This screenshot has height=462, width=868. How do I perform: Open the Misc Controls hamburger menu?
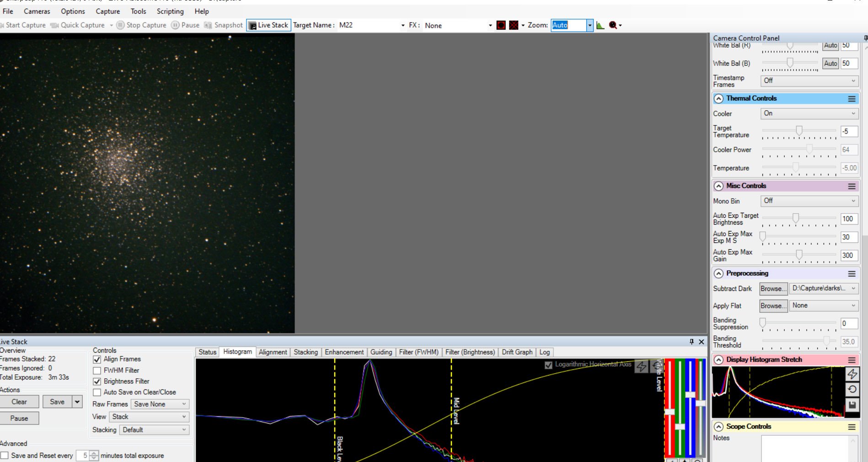pos(852,186)
